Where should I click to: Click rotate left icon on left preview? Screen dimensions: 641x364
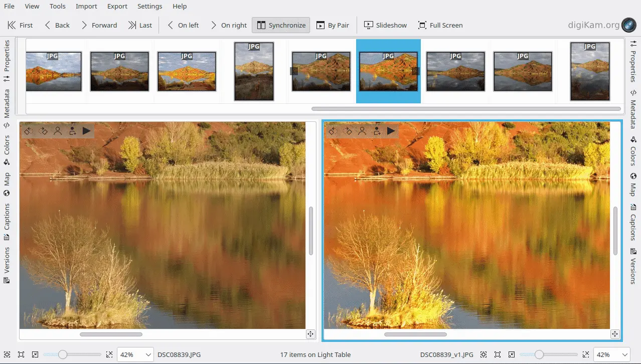point(28,131)
